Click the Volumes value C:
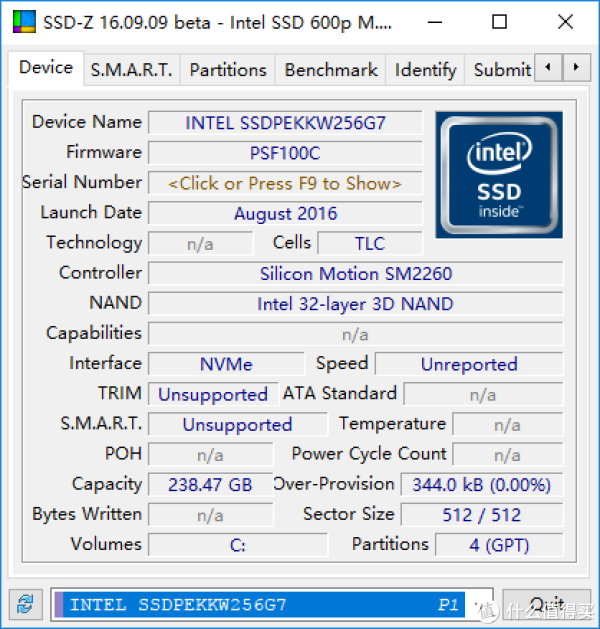 click(237, 545)
